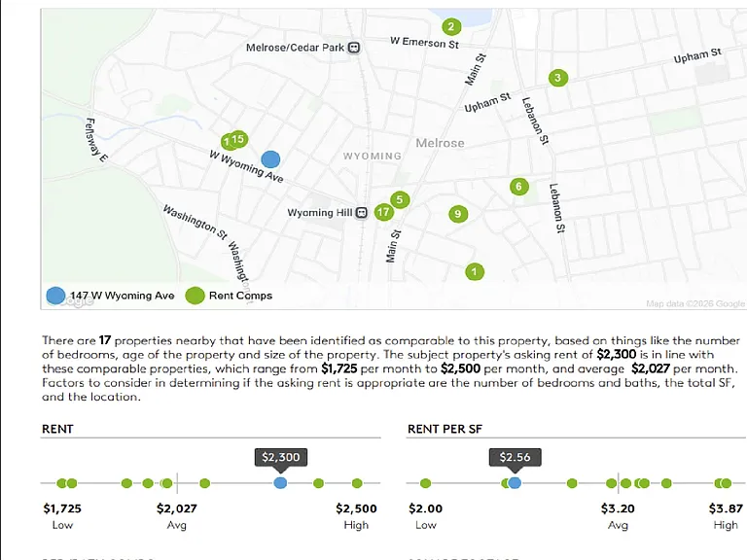The height and width of the screenshot is (560, 747).
Task: Click the blue subject property map marker
Action: (270, 159)
